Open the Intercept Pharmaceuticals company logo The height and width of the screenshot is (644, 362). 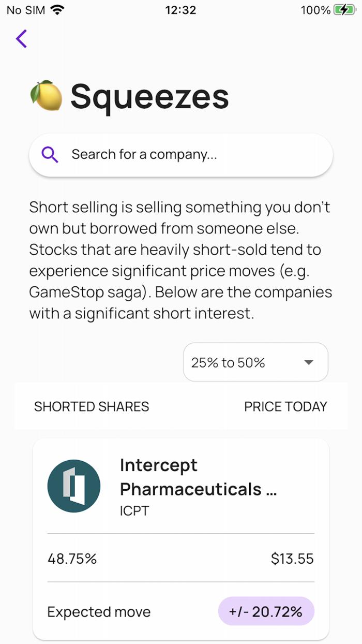(x=73, y=486)
